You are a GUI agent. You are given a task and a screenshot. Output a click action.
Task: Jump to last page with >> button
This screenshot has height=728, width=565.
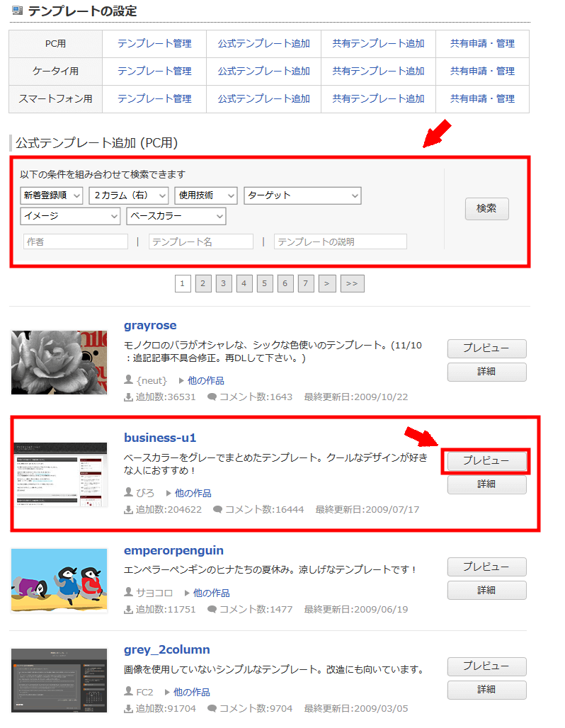tap(353, 284)
